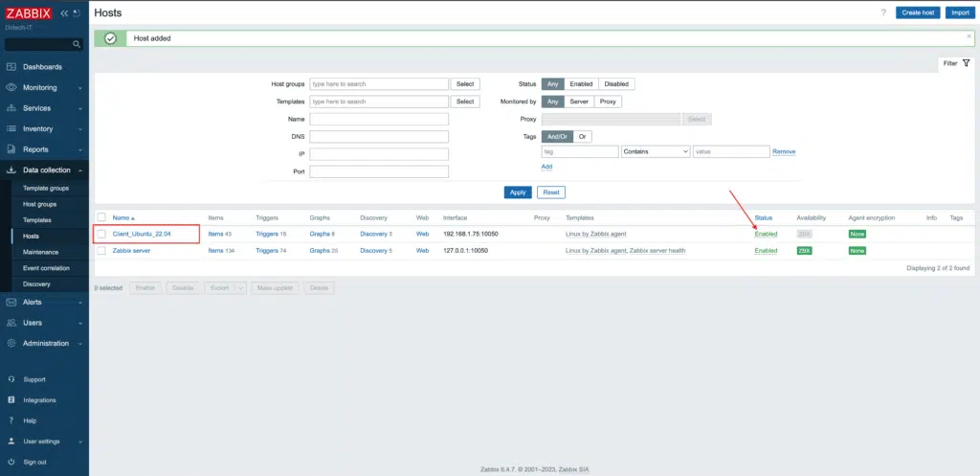Screen dimensions: 980x476
Task: Set the Status filter to Enabled
Action: 581,84
